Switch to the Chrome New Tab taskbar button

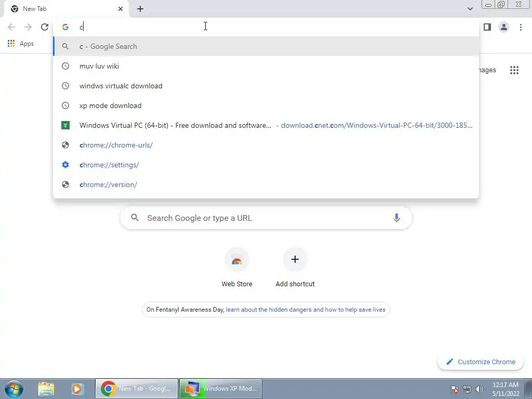[137, 389]
